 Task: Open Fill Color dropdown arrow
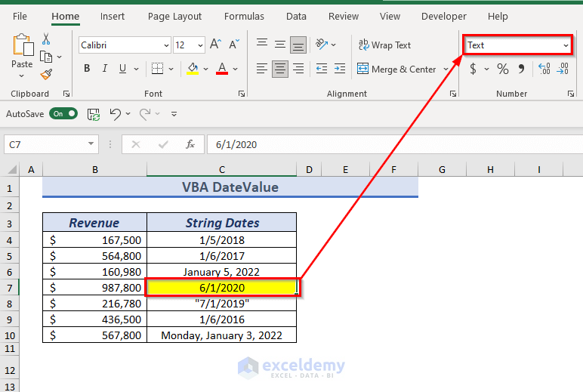[x=205, y=69]
